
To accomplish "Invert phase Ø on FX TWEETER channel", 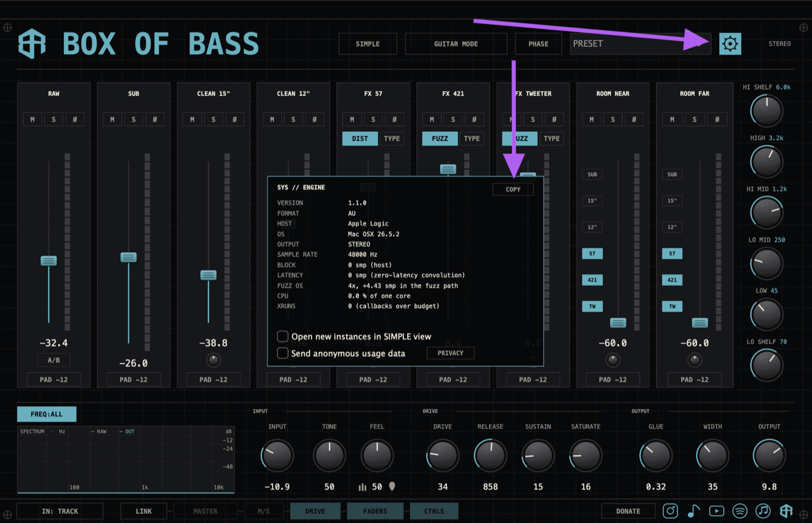I will point(554,120).
